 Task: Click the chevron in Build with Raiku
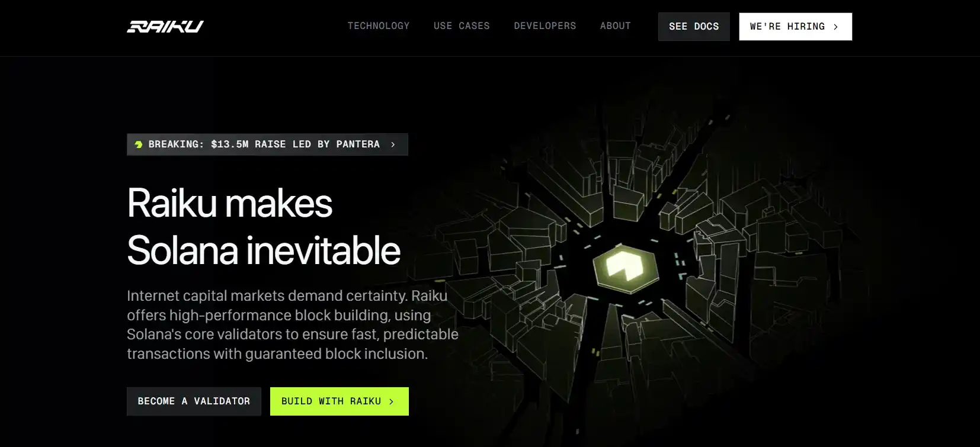point(392,401)
